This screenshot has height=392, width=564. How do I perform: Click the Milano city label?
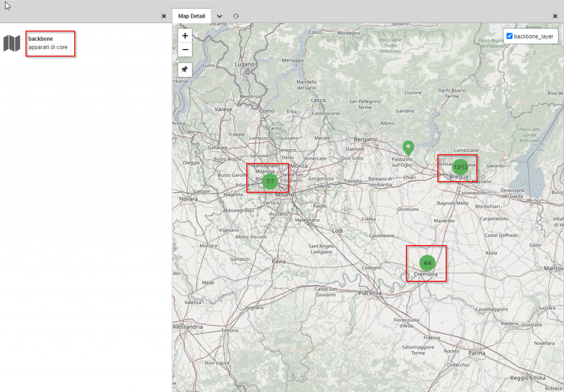(x=285, y=194)
